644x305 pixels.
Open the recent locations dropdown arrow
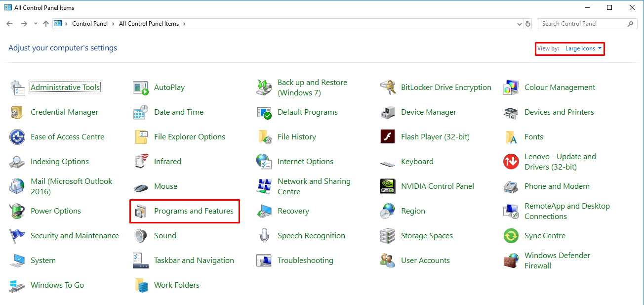coord(36,24)
